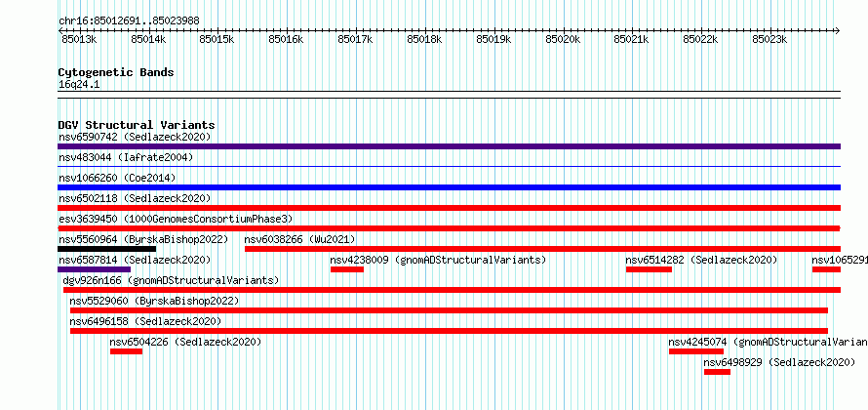The width and height of the screenshot is (868, 410).
Task: Select the purple nsv6587814 variant bar
Action: coord(94,269)
